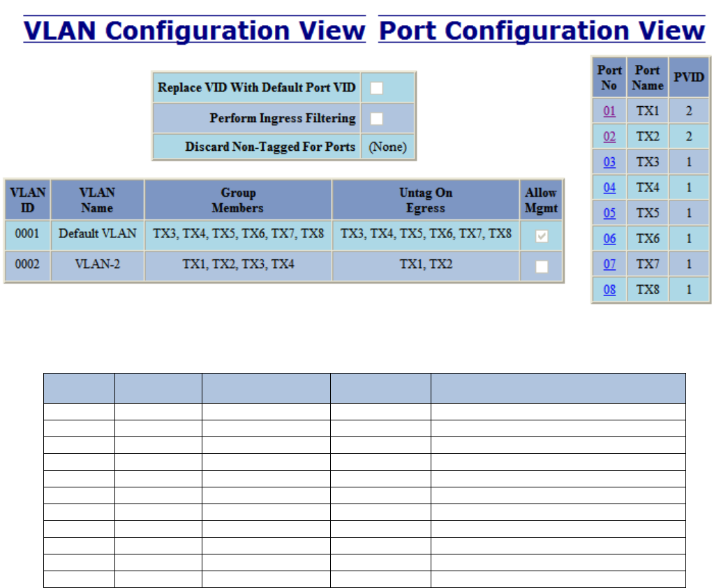The image size is (721, 588).
Task: Select the VLAN ID 0001 cell
Action: 28,235
